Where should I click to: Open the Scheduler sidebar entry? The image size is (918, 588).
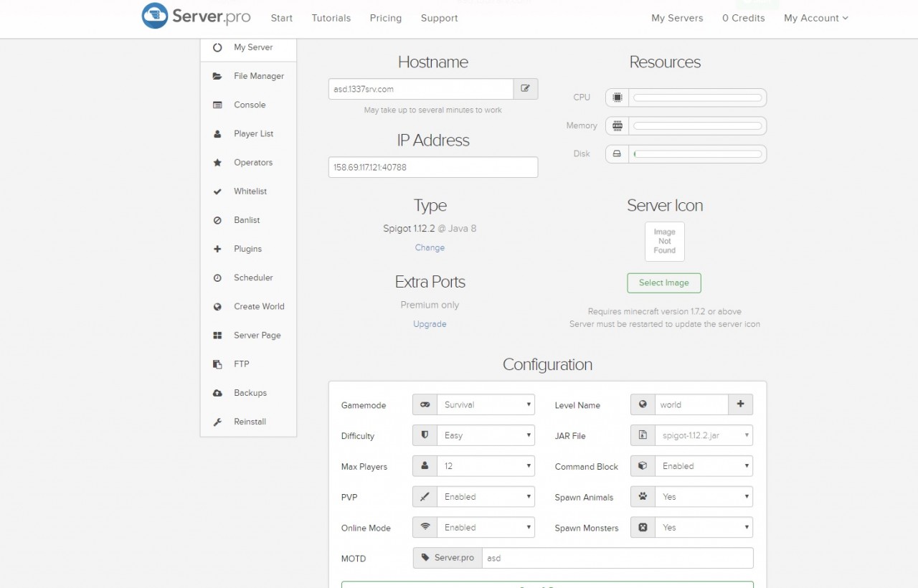tap(248, 278)
